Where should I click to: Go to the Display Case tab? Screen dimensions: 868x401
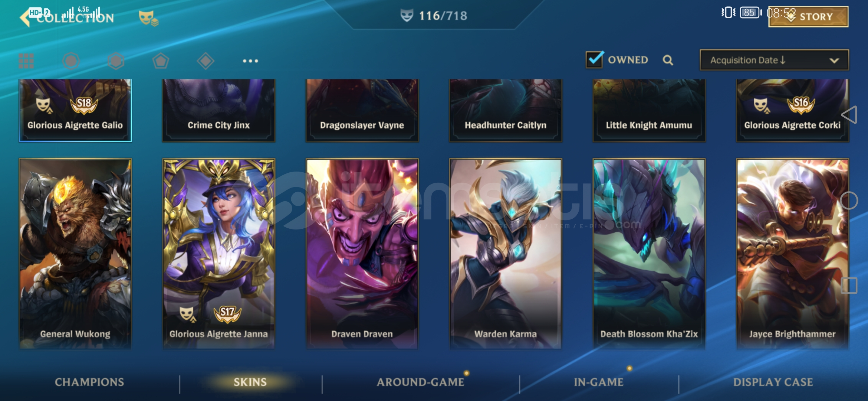pos(773,382)
